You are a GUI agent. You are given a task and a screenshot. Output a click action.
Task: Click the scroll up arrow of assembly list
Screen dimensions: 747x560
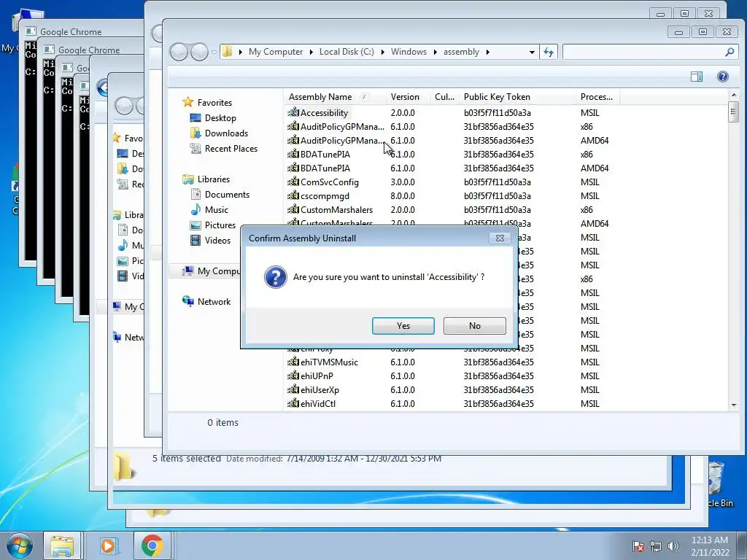coord(734,96)
